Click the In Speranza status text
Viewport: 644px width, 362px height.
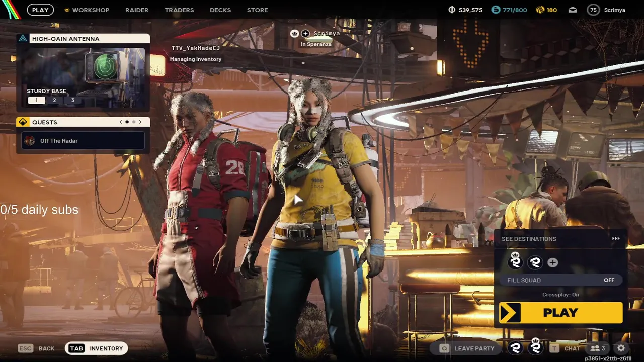pos(316,44)
